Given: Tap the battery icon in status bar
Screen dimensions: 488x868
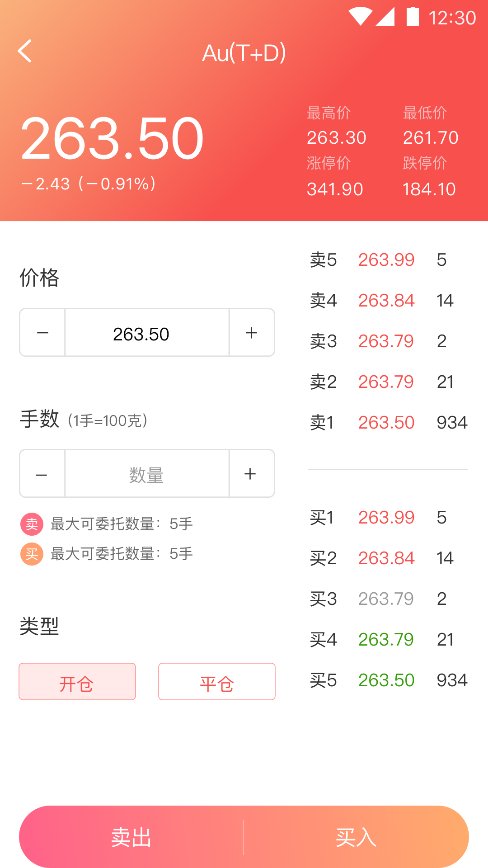Looking at the screenshot, I should pyautogui.click(x=413, y=17).
